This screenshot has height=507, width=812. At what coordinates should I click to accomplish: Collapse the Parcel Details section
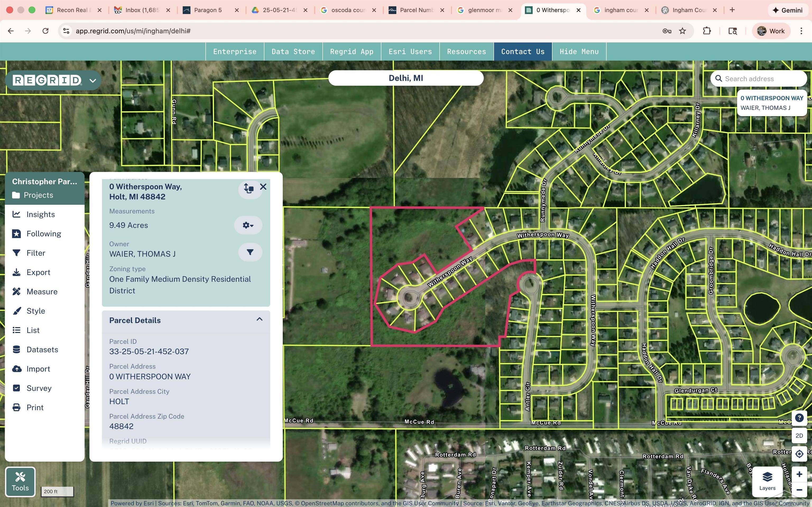point(259,319)
